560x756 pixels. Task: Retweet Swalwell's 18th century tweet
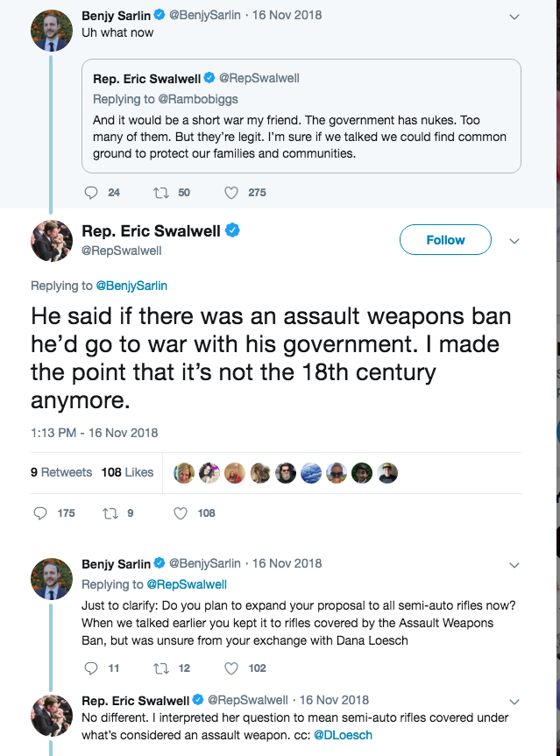[111, 513]
